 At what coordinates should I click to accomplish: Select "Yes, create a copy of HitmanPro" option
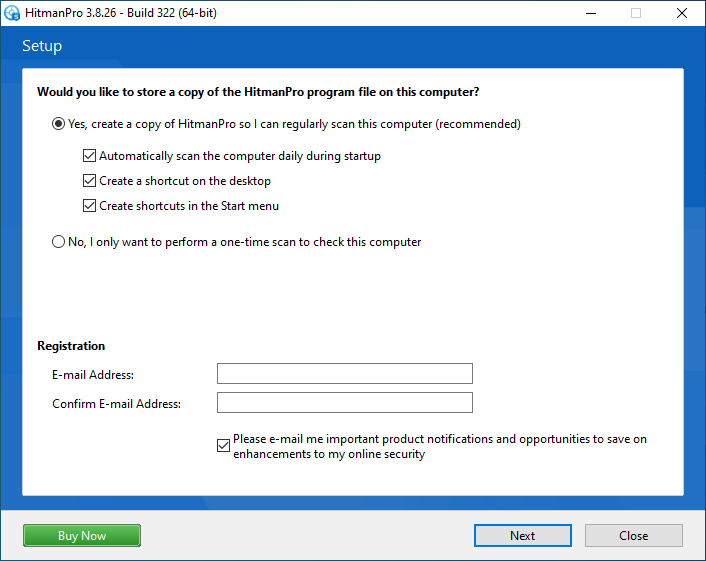(59, 124)
